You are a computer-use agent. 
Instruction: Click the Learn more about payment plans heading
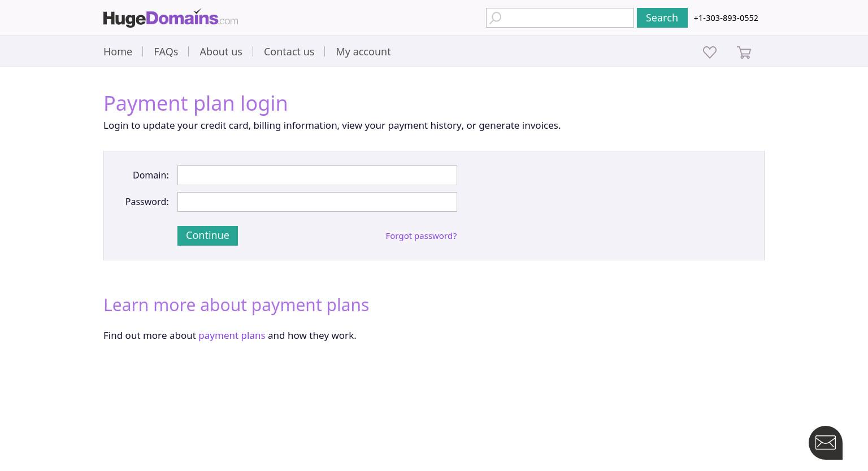coord(236,305)
